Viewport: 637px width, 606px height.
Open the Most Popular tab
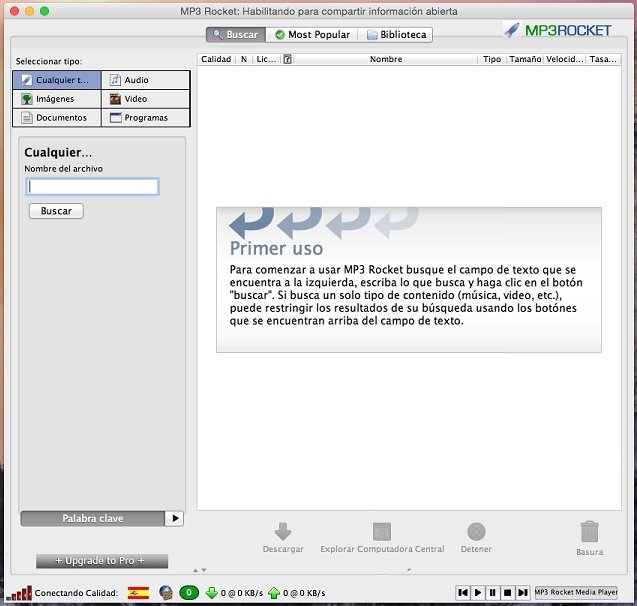pos(312,35)
